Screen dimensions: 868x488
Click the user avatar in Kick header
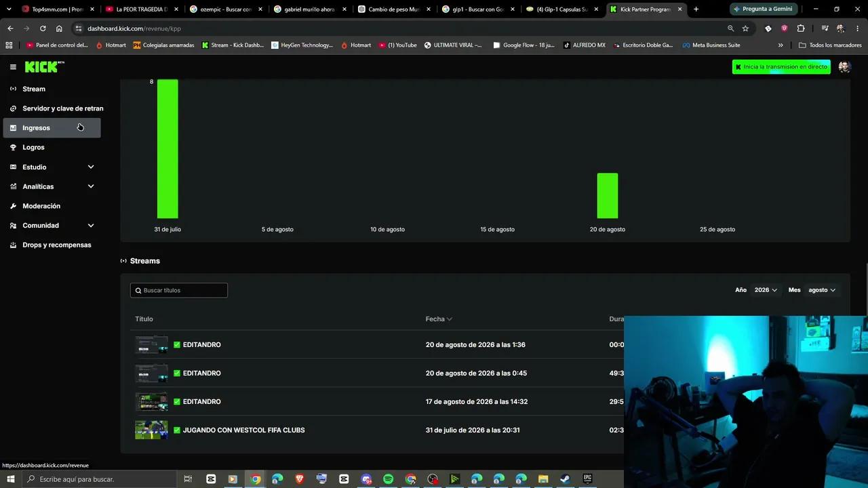[844, 67]
